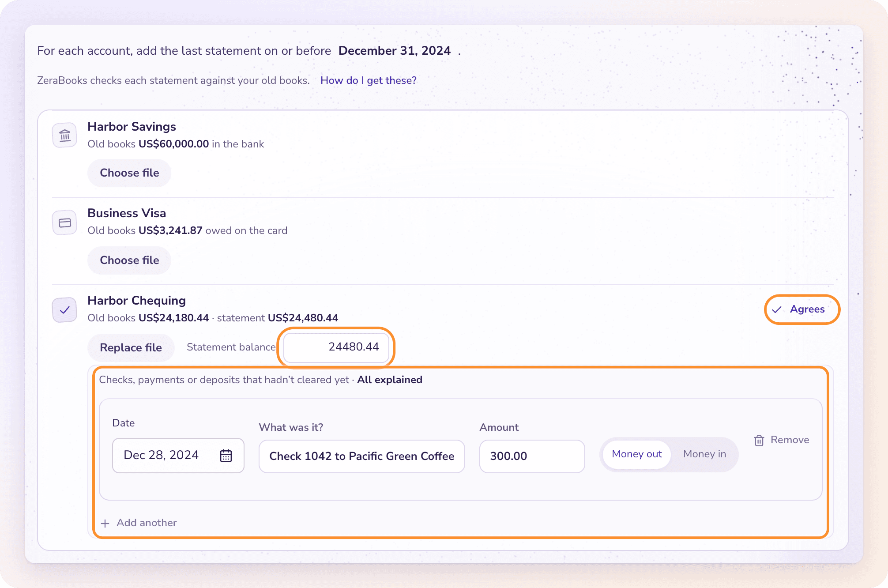Open the 'How do I get these?' link
Screen dimensions: 888x588
coord(369,80)
